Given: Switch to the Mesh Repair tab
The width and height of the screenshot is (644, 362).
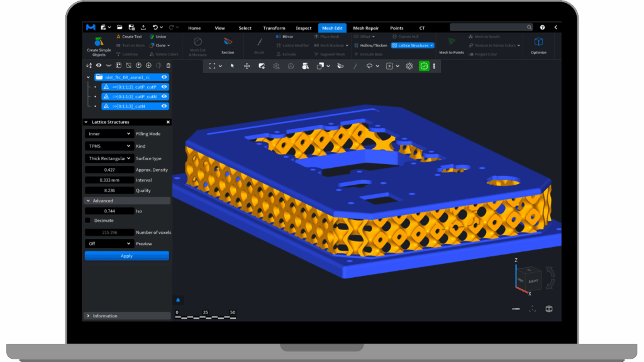Looking at the screenshot, I should [x=366, y=28].
